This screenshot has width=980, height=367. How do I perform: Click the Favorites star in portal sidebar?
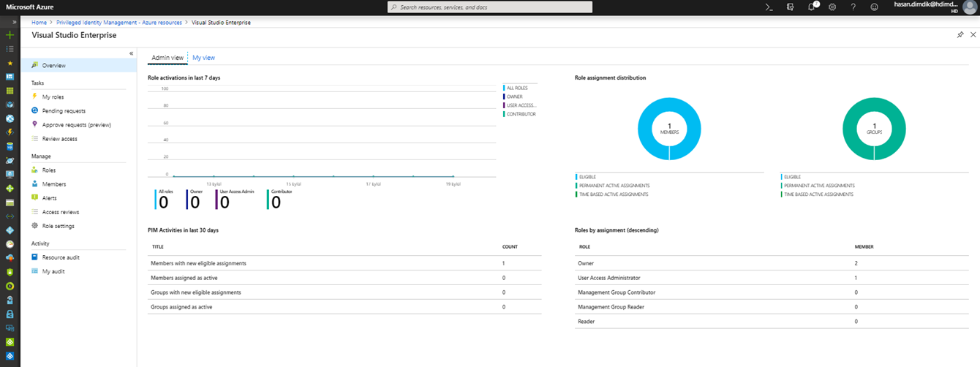(x=10, y=63)
